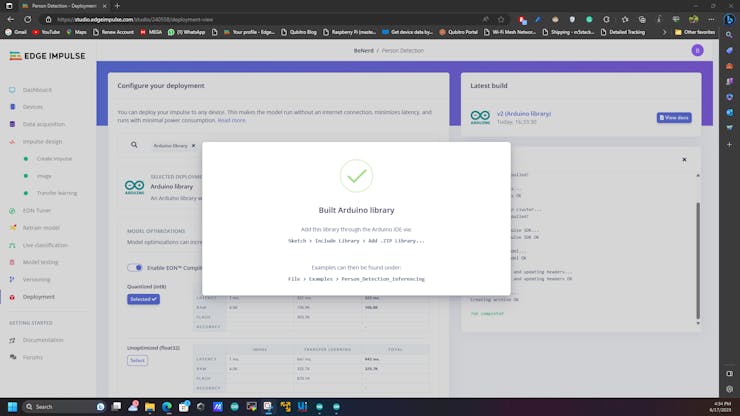Click the browser address bar

tap(264, 19)
